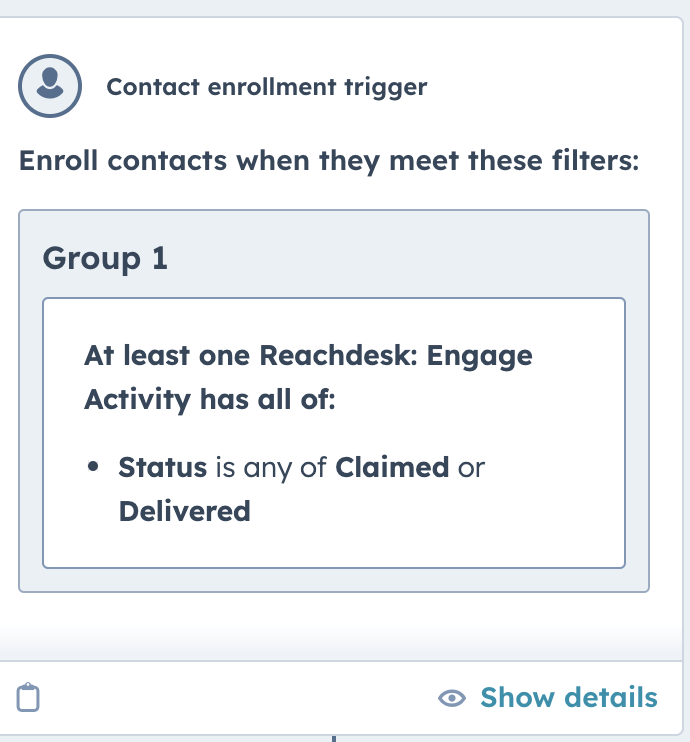Open Show details link
Screen dimensions: 690x742
pyautogui.click(x=569, y=697)
